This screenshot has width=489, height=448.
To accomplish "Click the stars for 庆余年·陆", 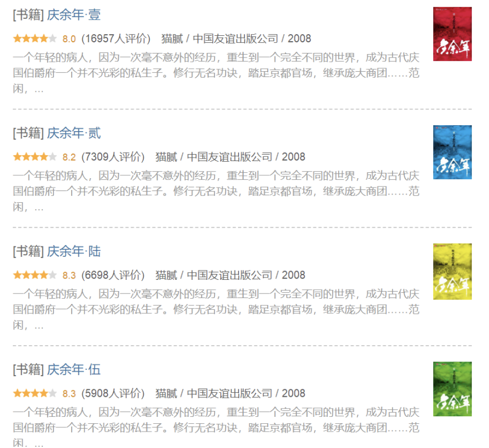I will 35,275.
